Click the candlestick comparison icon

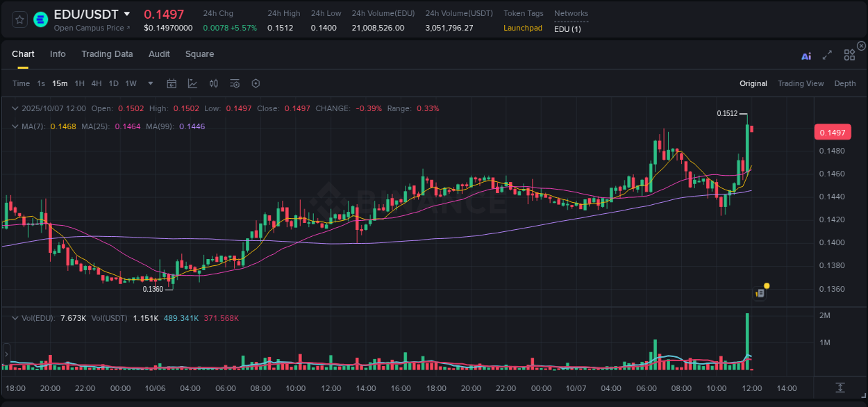(x=213, y=83)
